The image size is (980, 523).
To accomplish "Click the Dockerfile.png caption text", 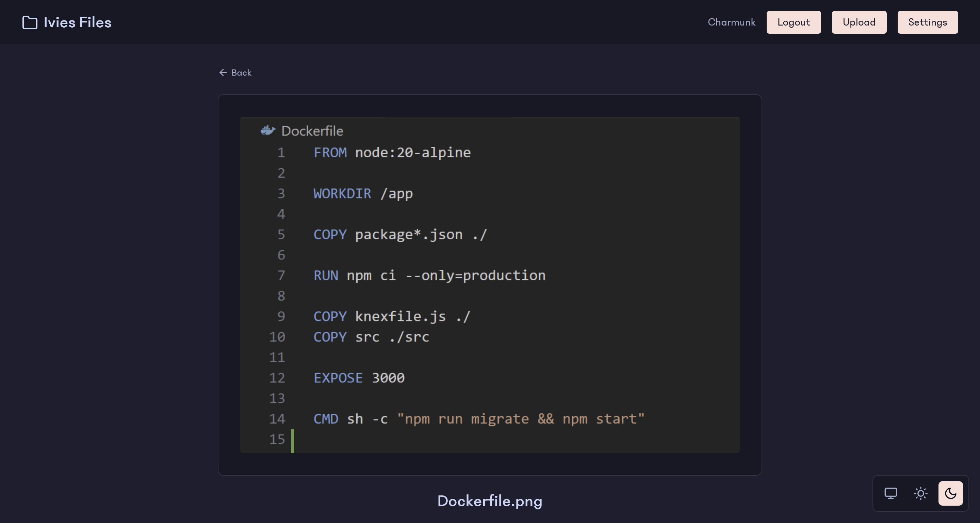I will [490, 501].
